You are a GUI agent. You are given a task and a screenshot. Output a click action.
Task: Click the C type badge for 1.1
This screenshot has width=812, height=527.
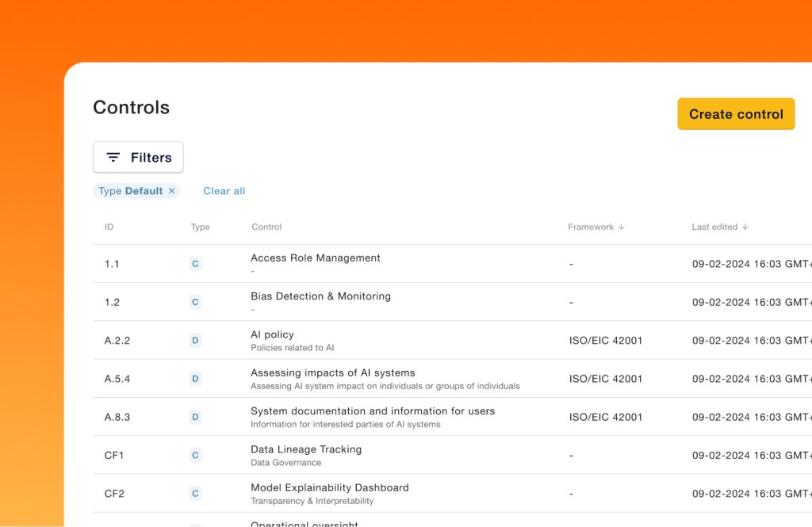195,264
